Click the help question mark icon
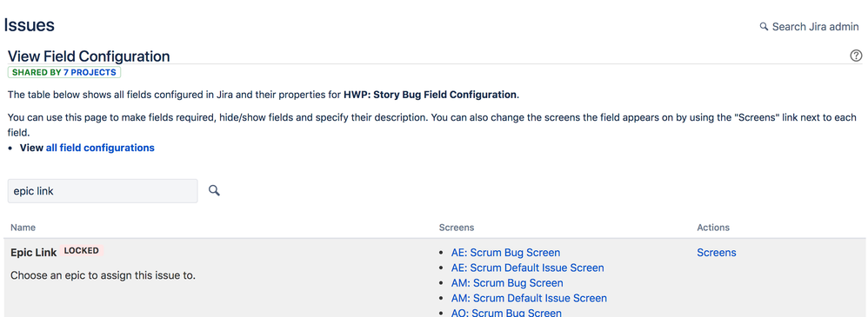Image resolution: width=868 pixels, height=317 pixels. (856, 56)
